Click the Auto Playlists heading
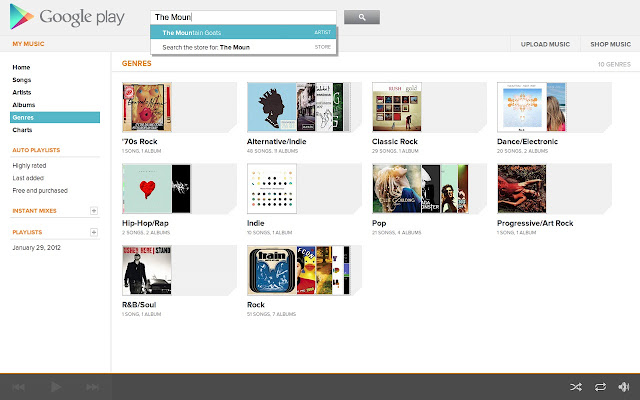 [x=36, y=150]
